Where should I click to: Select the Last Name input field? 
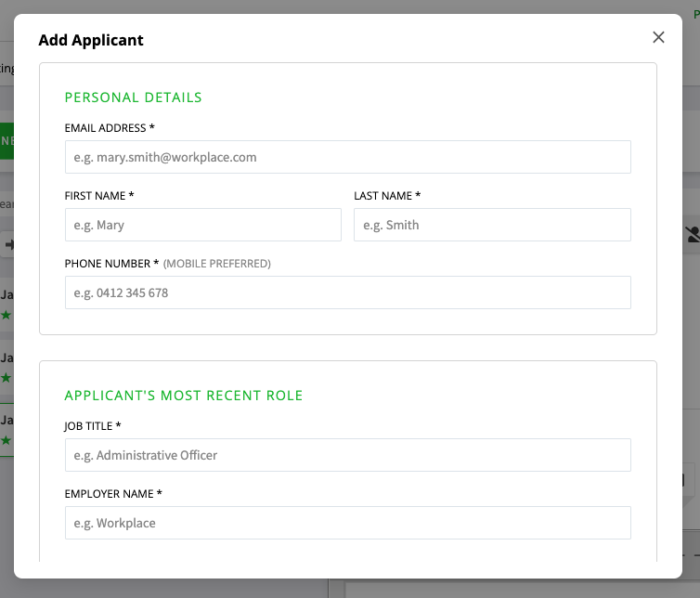492,225
